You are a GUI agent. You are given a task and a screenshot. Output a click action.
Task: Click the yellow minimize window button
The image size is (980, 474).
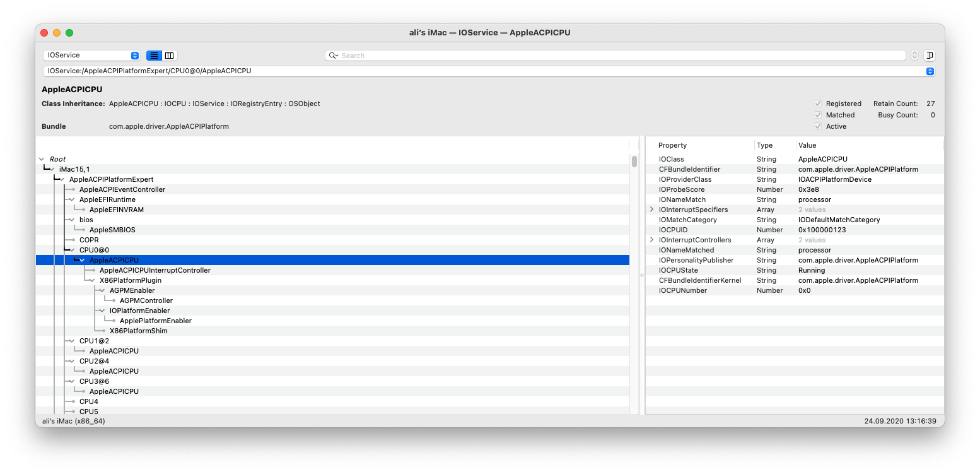(57, 33)
